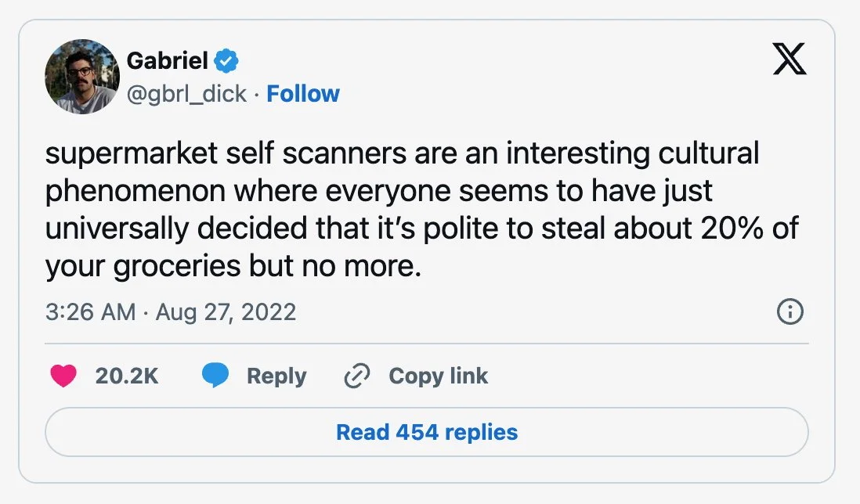Image resolution: width=860 pixels, height=504 pixels.
Task: Click the blue speech bubble icon
Action: (x=215, y=376)
